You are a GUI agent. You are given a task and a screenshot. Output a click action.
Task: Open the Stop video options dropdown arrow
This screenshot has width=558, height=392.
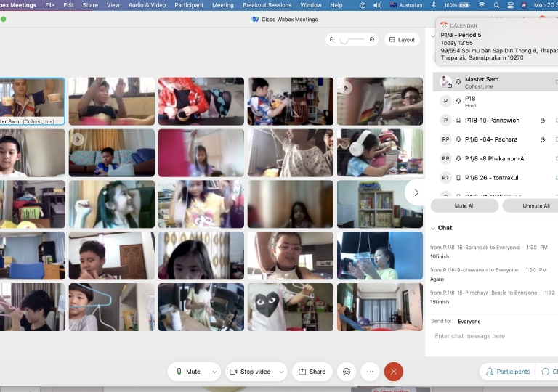pyautogui.click(x=281, y=372)
